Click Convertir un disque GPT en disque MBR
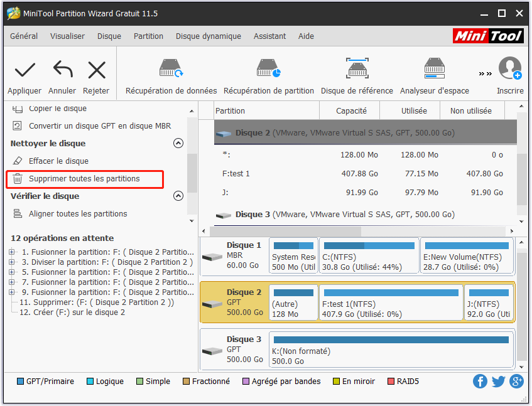Viewport: 532px width, 406px height. (x=100, y=126)
